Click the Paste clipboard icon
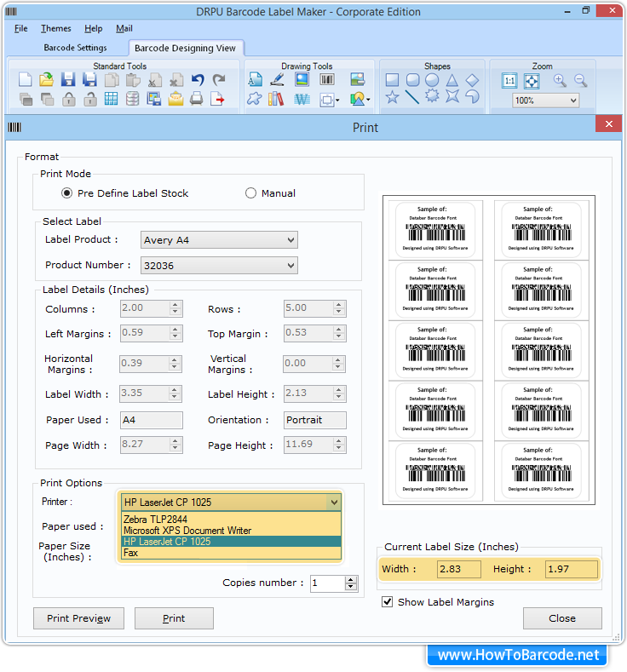627x672 pixels. coord(133,80)
